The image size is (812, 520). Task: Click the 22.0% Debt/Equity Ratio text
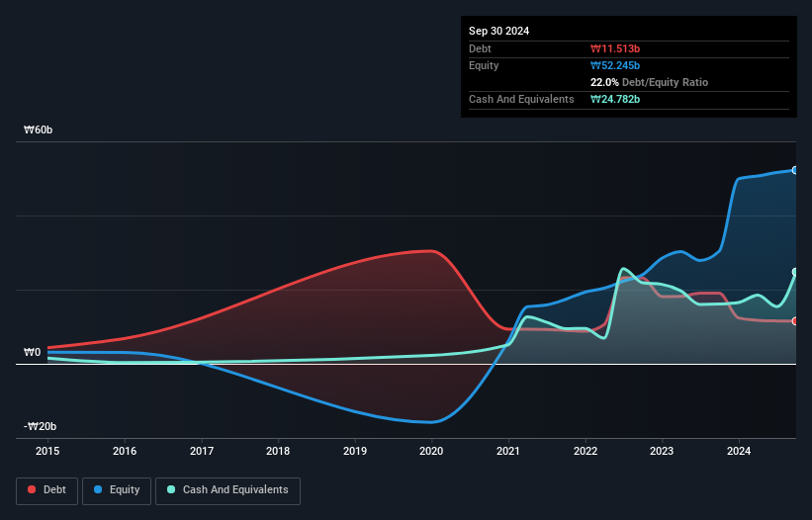point(649,82)
